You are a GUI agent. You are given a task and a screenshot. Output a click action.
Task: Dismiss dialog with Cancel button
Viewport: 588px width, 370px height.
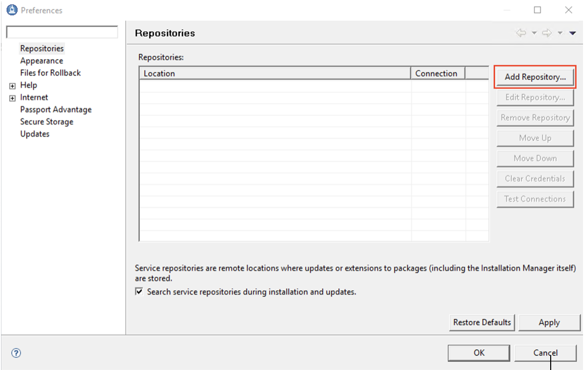[x=545, y=353]
